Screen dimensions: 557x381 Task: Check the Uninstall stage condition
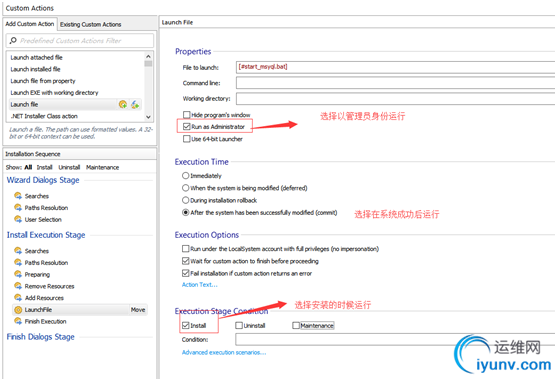point(239,325)
